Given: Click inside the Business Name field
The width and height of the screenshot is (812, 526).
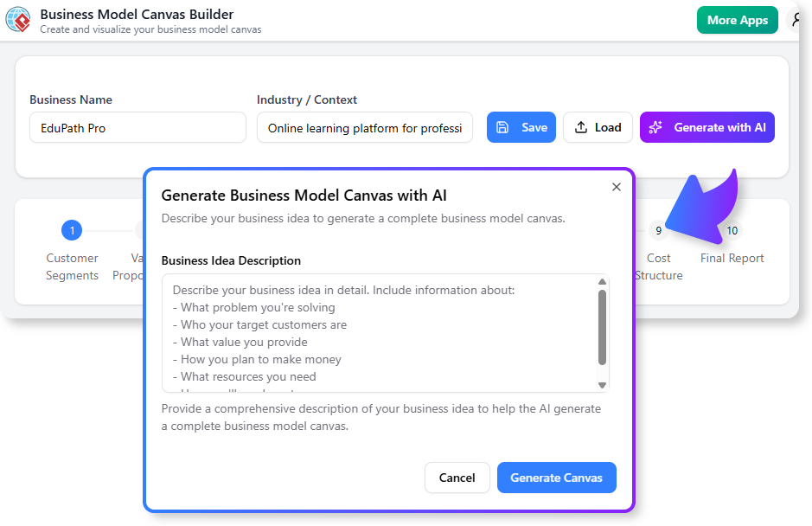Looking at the screenshot, I should click(137, 126).
